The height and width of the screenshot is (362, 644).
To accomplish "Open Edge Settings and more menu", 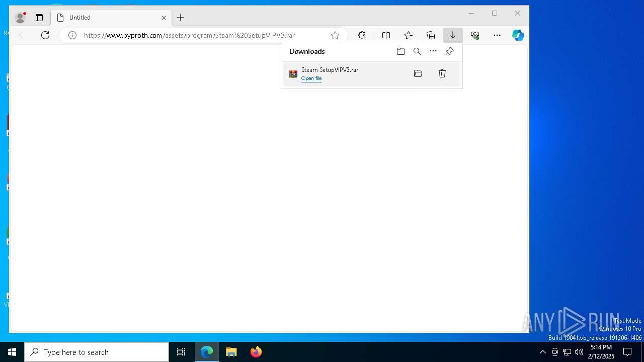I will (497, 35).
